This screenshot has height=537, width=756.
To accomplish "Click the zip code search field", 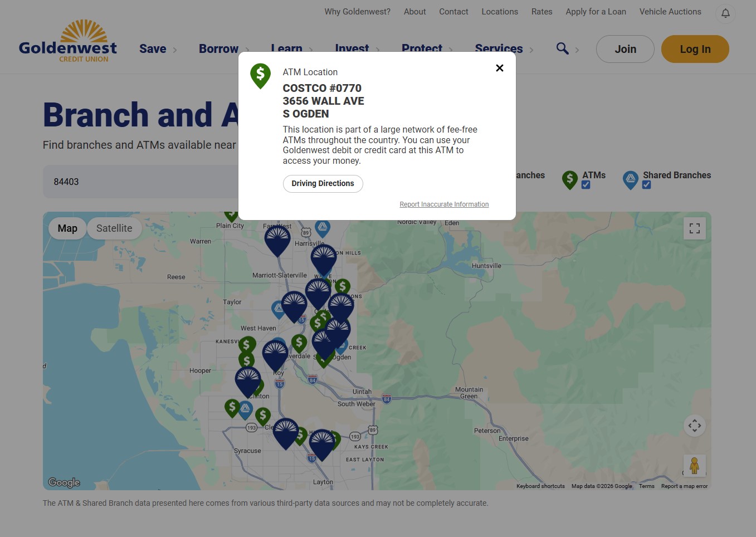I will [139, 182].
